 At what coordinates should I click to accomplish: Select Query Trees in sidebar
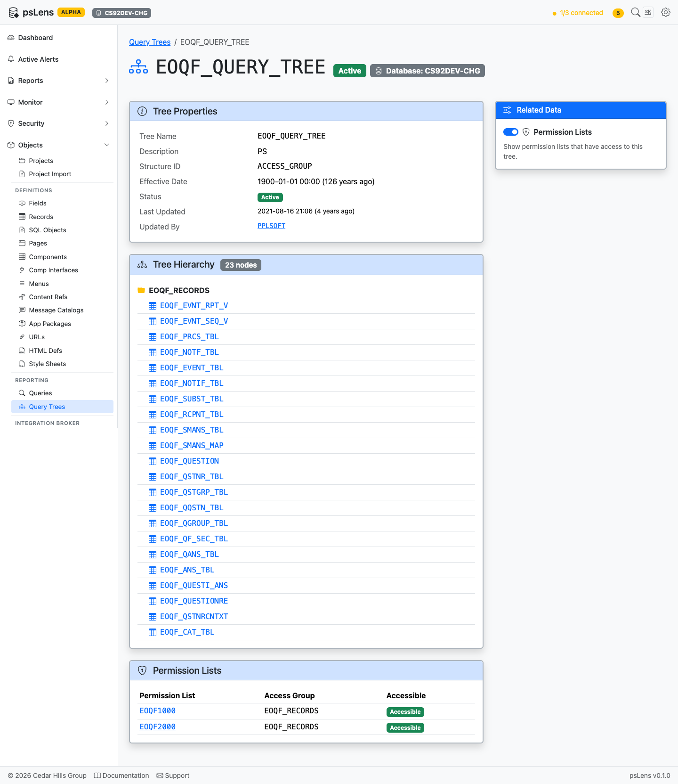(x=62, y=407)
